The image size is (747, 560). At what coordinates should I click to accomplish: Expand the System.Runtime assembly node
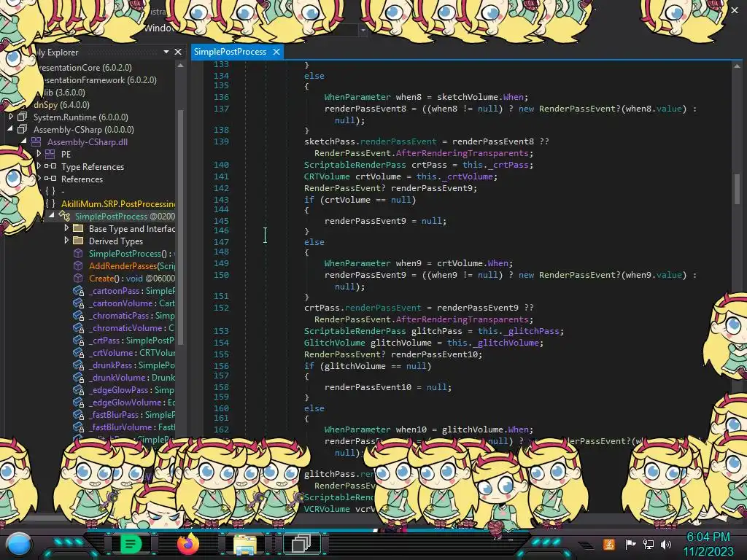pos(10,117)
